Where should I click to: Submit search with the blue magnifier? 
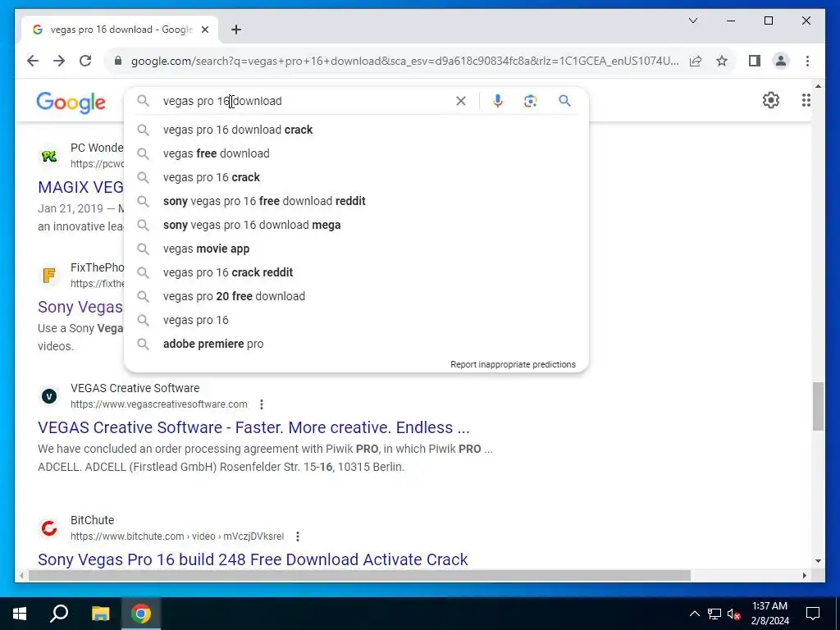564,101
